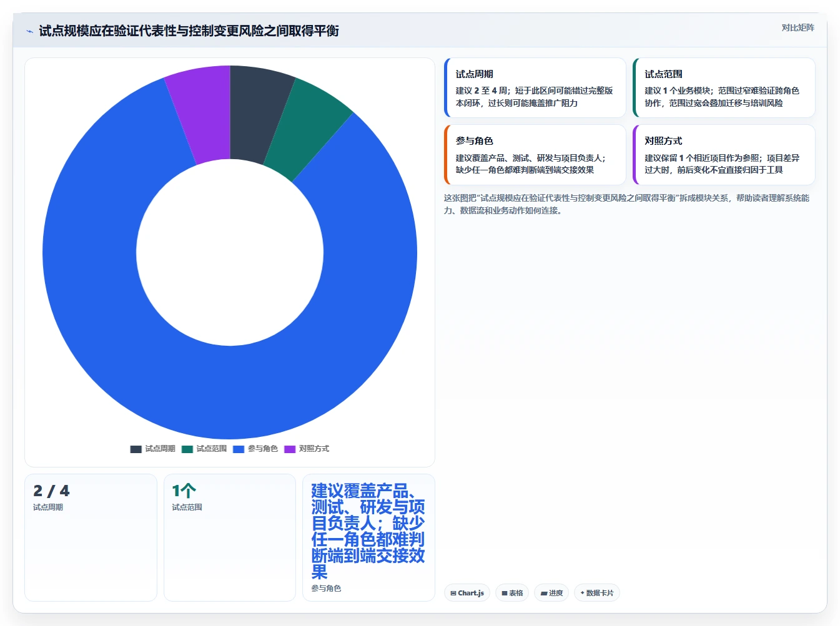Click 试点范围 legend label text
This screenshot has height=626, width=840.
211,449
